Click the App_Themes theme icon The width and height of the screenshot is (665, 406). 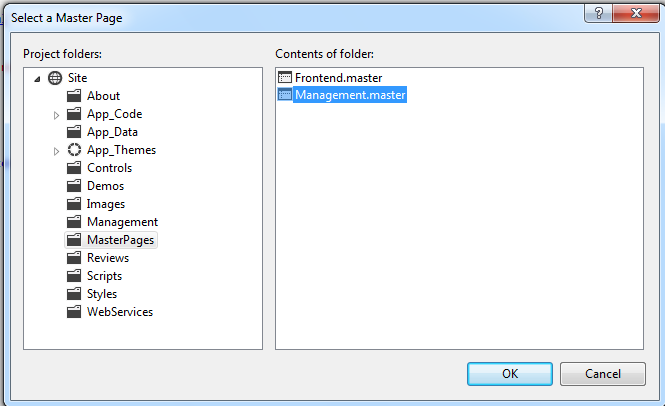coord(74,150)
